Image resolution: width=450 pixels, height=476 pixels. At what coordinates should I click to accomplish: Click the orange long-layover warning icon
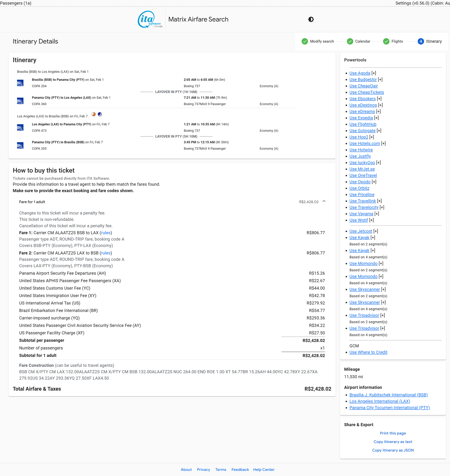click(94, 114)
